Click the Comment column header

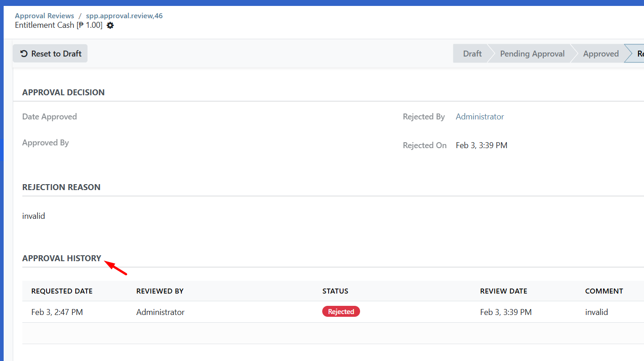pos(604,291)
